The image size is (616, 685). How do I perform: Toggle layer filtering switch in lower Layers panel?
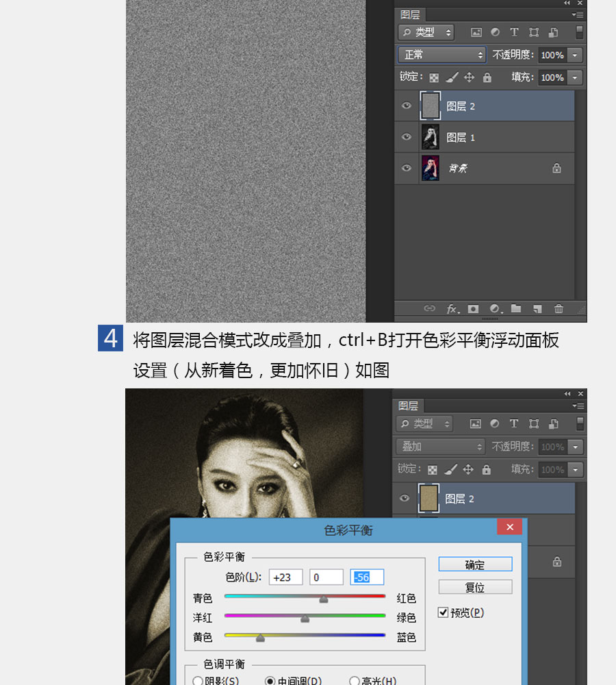click(x=579, y=423)
